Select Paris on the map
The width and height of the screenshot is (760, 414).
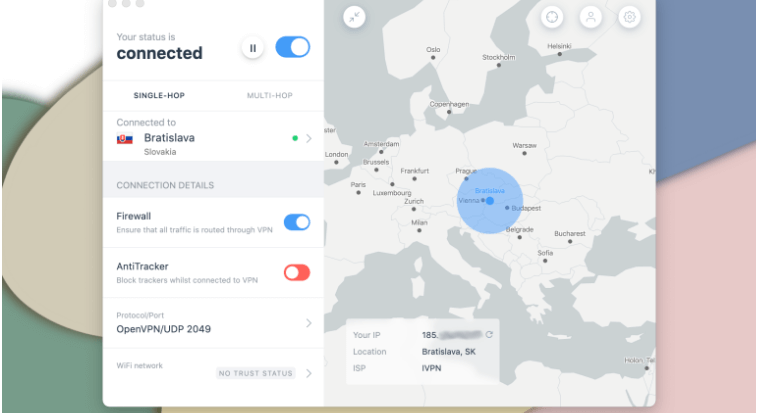(358, 192)
